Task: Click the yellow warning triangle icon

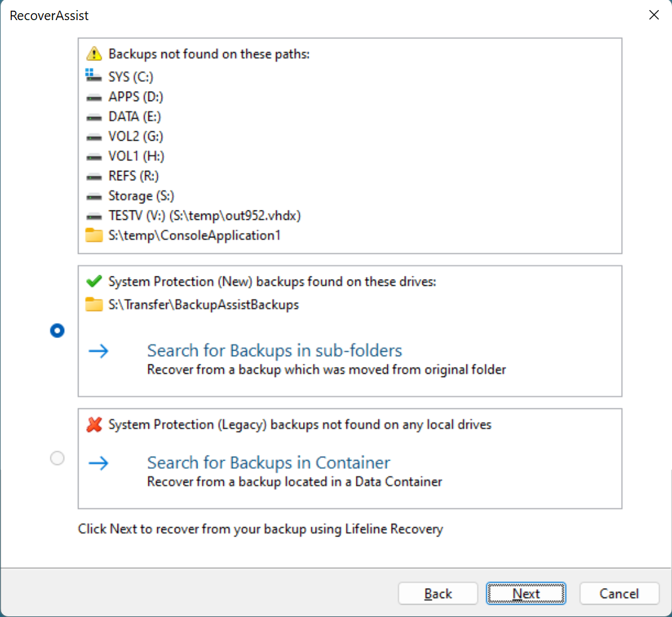Action: 94,54
